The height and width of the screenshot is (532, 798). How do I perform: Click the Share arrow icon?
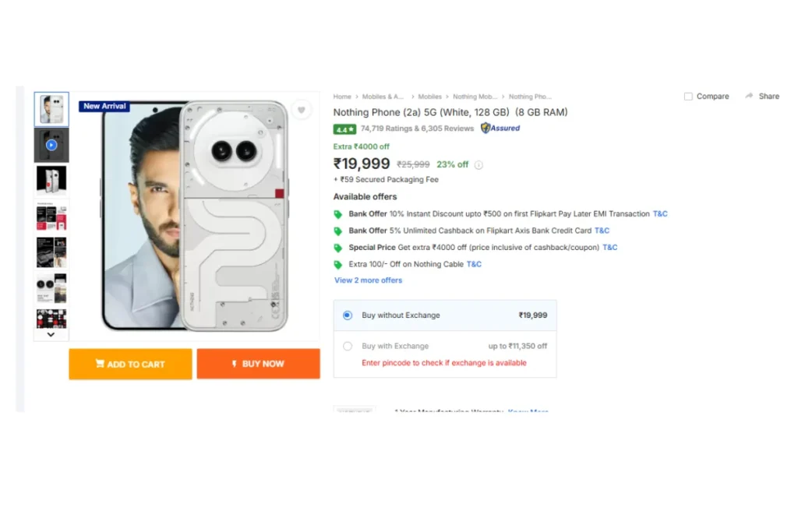[749, 96]
